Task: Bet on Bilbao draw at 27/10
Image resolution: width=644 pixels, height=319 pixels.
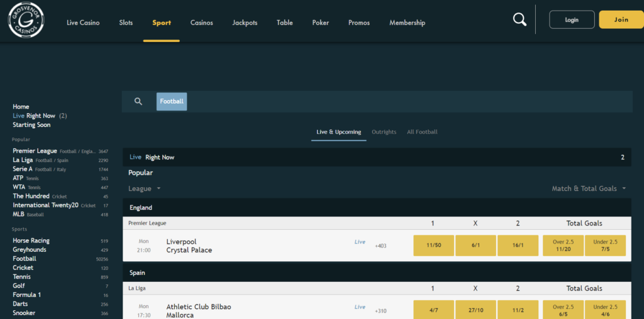Action: pyautogui.click(x=475, y=310)
